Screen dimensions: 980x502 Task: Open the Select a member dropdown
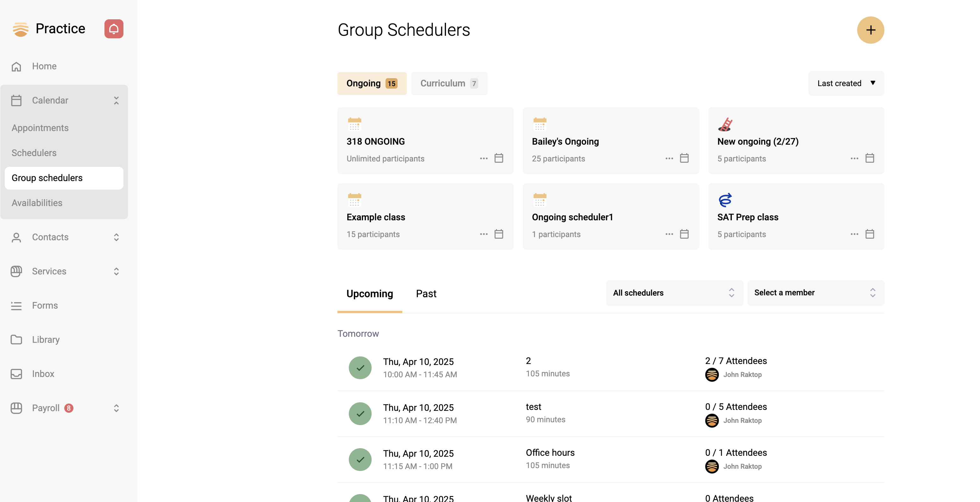pos(816,293)
